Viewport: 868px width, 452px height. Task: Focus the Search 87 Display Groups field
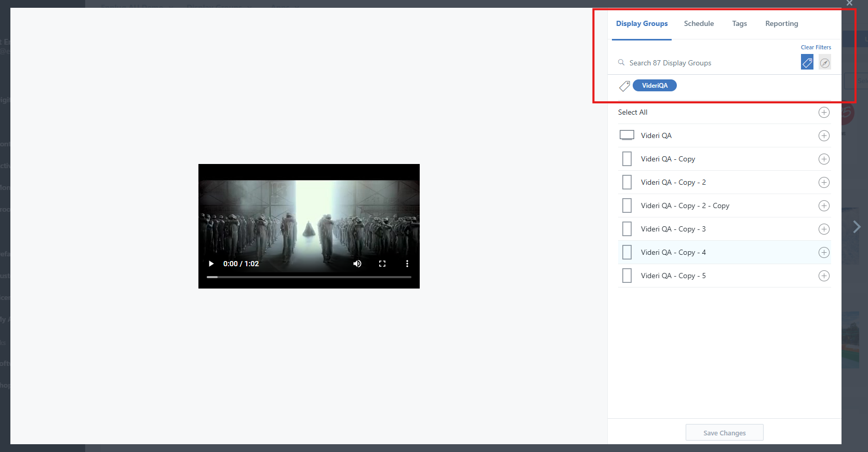(706, 63)
